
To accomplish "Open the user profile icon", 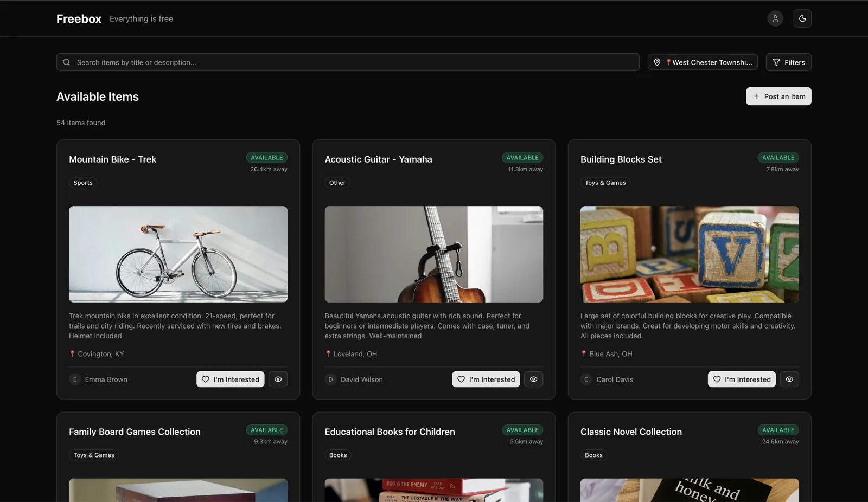I will (x=775, y=18).
